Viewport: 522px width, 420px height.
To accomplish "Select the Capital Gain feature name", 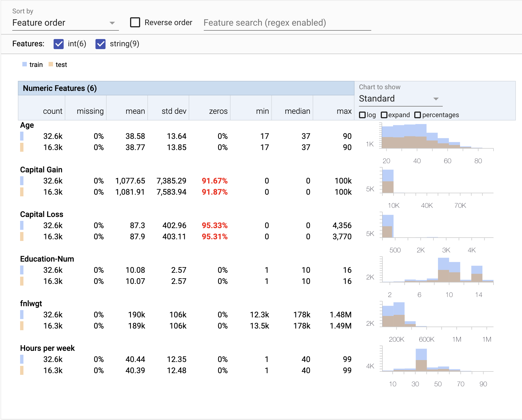I will [x=41, y=170].
